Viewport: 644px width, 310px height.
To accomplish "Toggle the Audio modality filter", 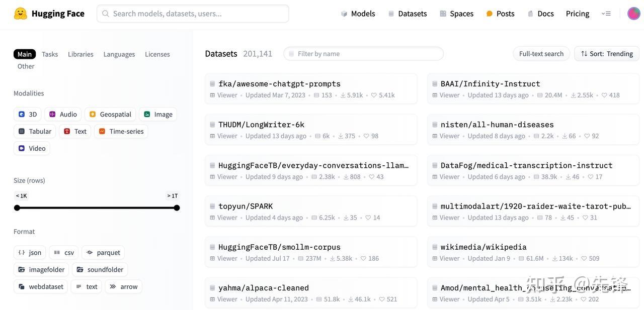I will point(63,114).
